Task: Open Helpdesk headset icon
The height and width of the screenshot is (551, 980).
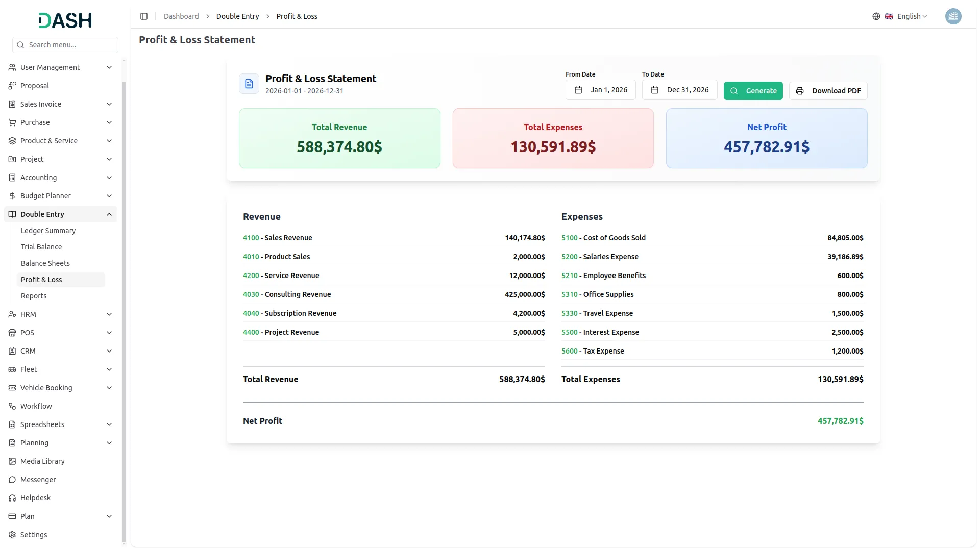Action: (12, 498)
